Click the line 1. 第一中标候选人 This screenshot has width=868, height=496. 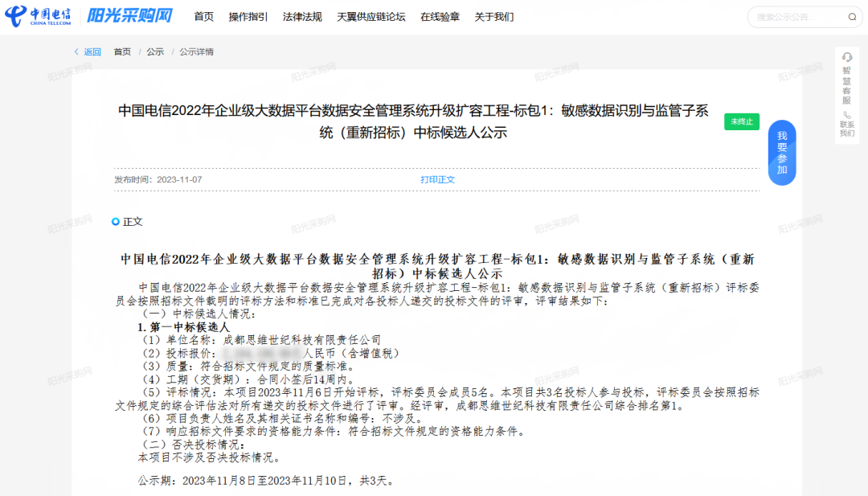(183, 327)
